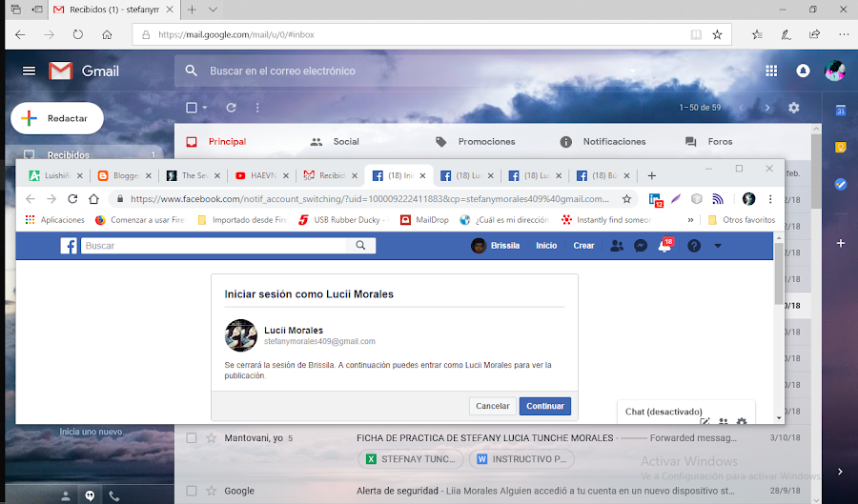Viewport: 858px width, 504px height.
Task: Open Facebook friend requests icon
Action: point(617,246)
